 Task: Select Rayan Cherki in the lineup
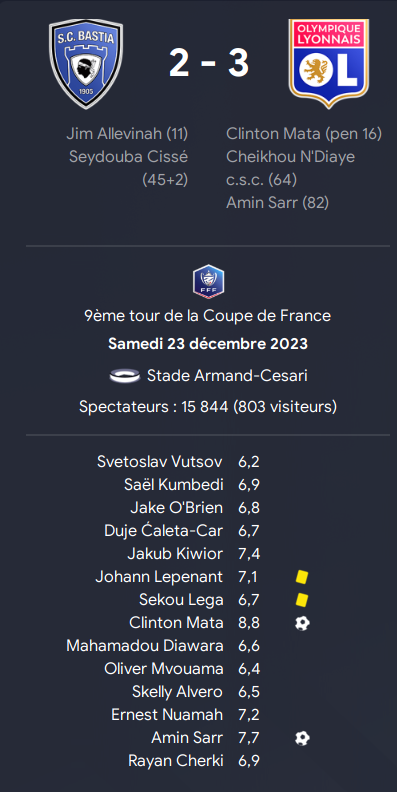pyautogui.click(x=176, y=761)
